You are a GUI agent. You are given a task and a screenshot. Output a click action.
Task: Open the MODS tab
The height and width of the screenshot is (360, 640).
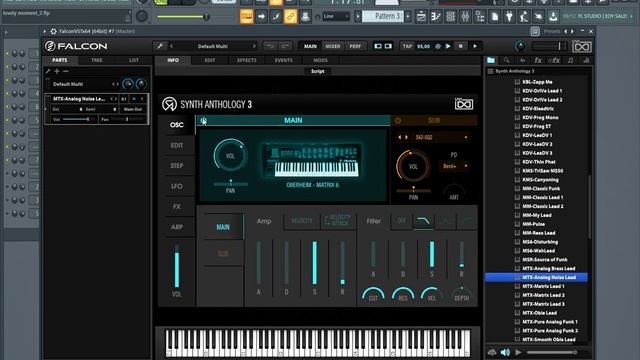(x=320, y=60)
